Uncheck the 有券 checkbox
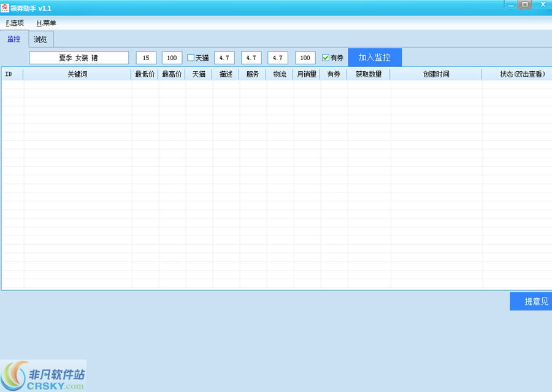The width and height of the screenshot is (552, 392). 325,58
